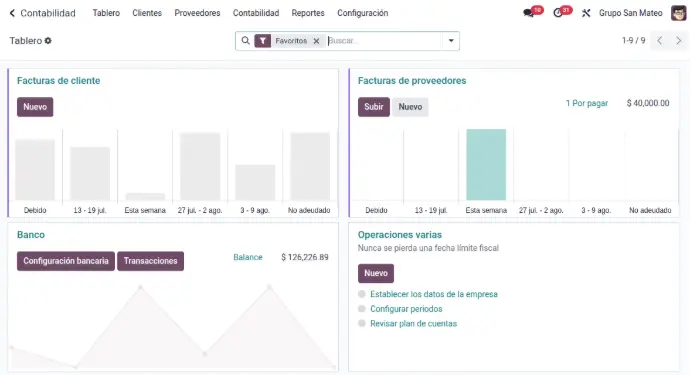Open the conversations chat bubble icon
Viewport: 690px width, 375px height.
[x=529, y=13]
